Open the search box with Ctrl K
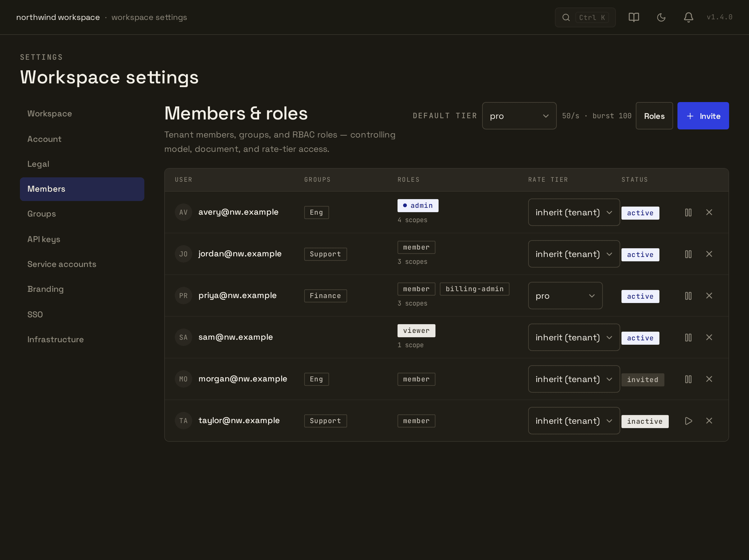This screenshot has height=560, width=749. tap(585, 17)
